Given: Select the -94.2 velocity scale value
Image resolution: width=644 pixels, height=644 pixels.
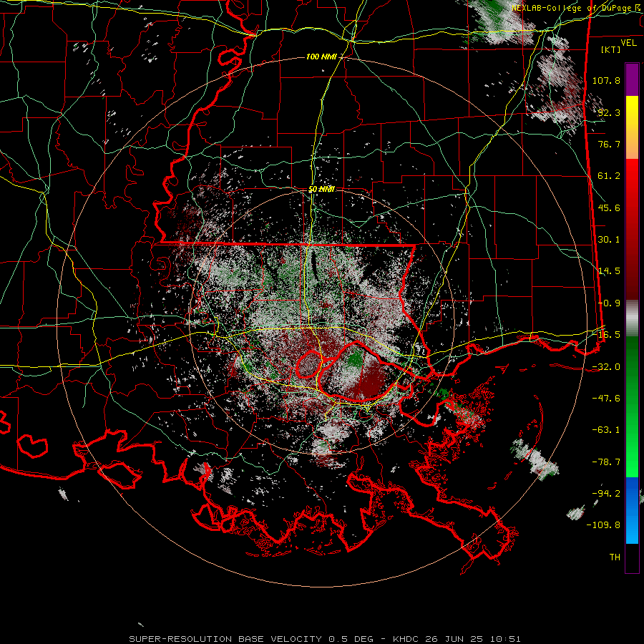Looking at the screenshot, I should [x=606, y=493].
